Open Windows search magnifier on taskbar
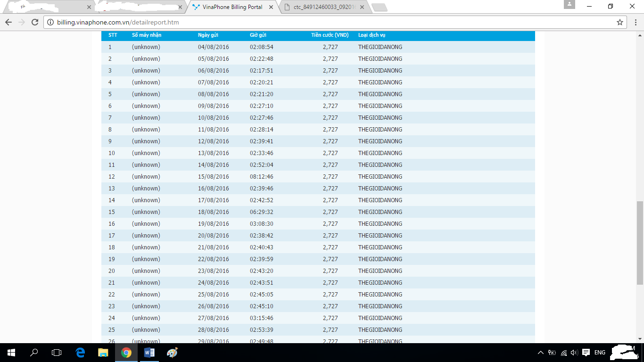The height and width of the screenshot is (362, 644). point(34,353)
